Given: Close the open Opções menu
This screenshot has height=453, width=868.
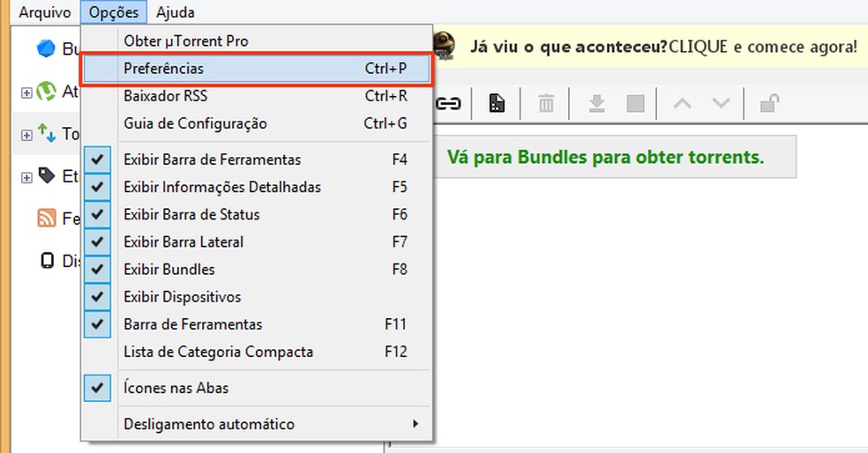Looking at the screenshot, I should 114,12.
